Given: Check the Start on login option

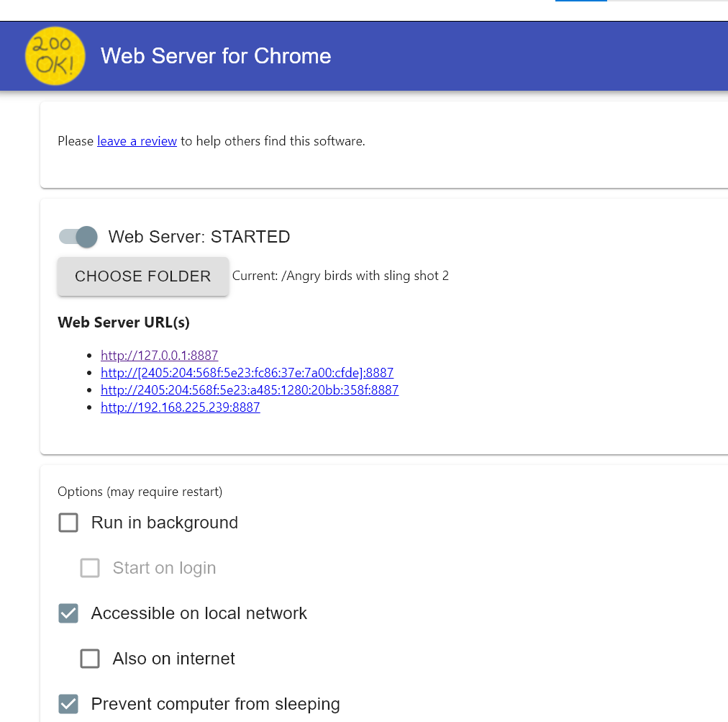Looking at the screenshot, I should [x=89, y=568].
